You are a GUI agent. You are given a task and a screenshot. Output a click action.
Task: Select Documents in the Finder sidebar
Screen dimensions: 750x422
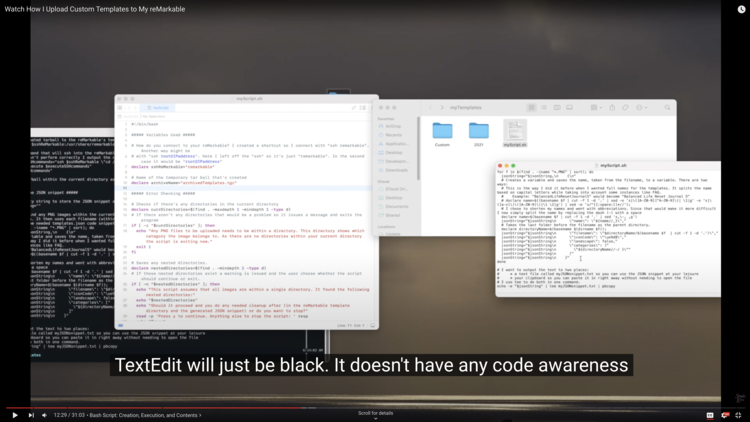[x=393, y=206]
